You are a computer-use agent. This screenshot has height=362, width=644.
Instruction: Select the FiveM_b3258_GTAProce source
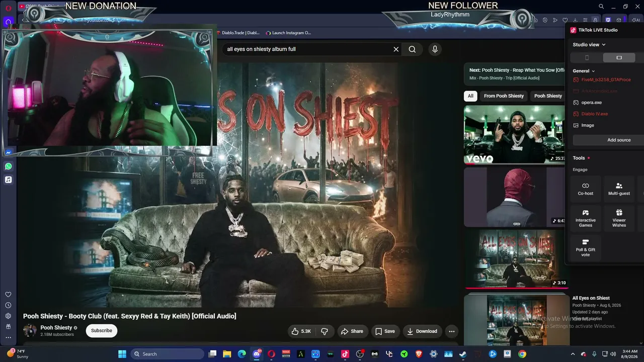tap(607, 80)
